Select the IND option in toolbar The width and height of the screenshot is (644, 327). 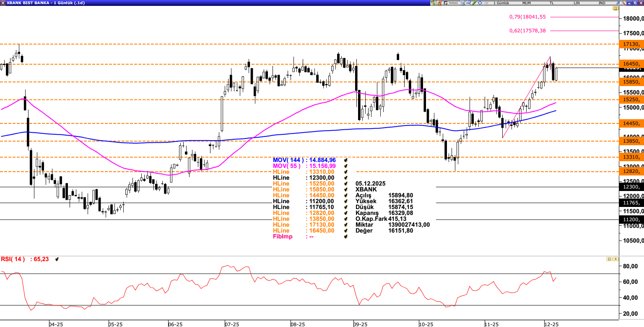click(602, 3)
